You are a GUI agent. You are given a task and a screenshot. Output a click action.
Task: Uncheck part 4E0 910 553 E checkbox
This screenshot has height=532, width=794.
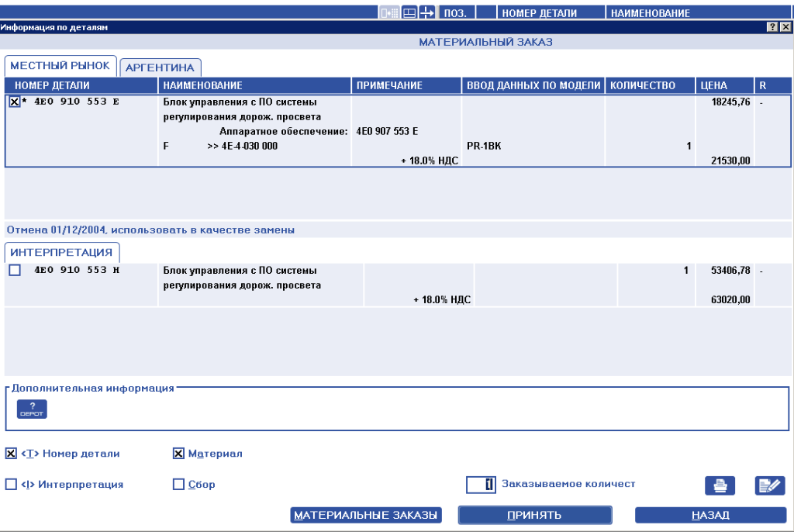14,102
